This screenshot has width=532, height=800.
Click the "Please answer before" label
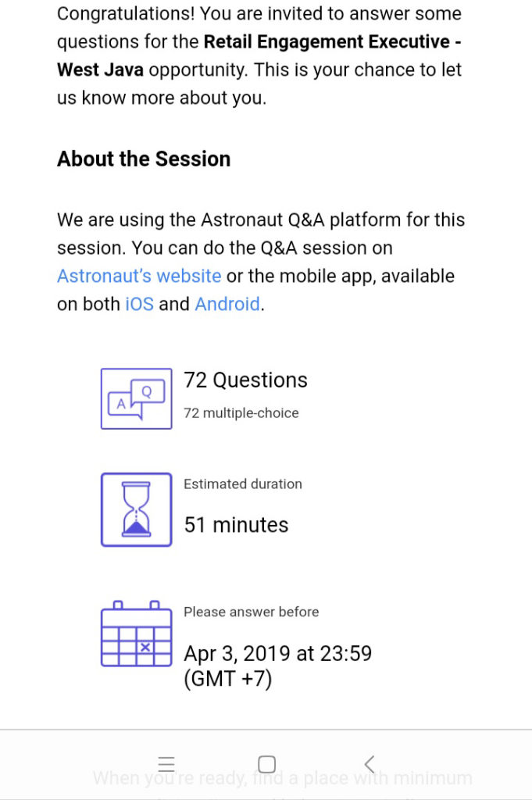251,612
